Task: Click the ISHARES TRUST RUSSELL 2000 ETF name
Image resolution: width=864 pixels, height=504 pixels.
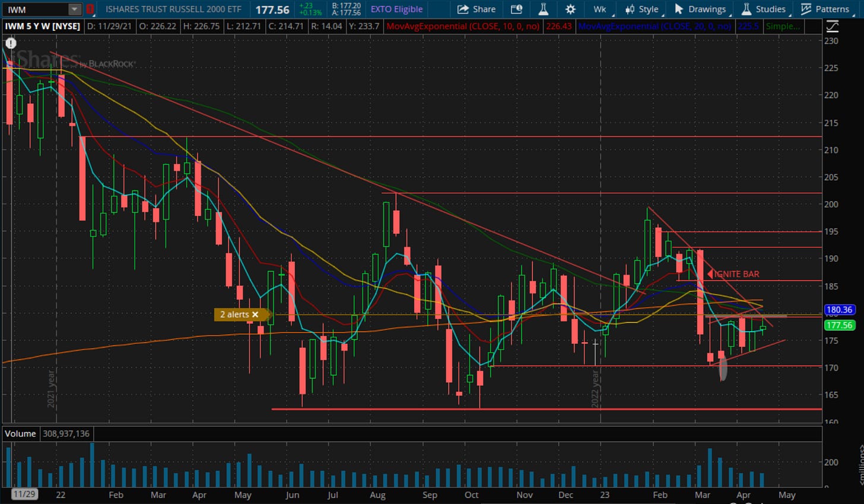Action: (173, 9)
